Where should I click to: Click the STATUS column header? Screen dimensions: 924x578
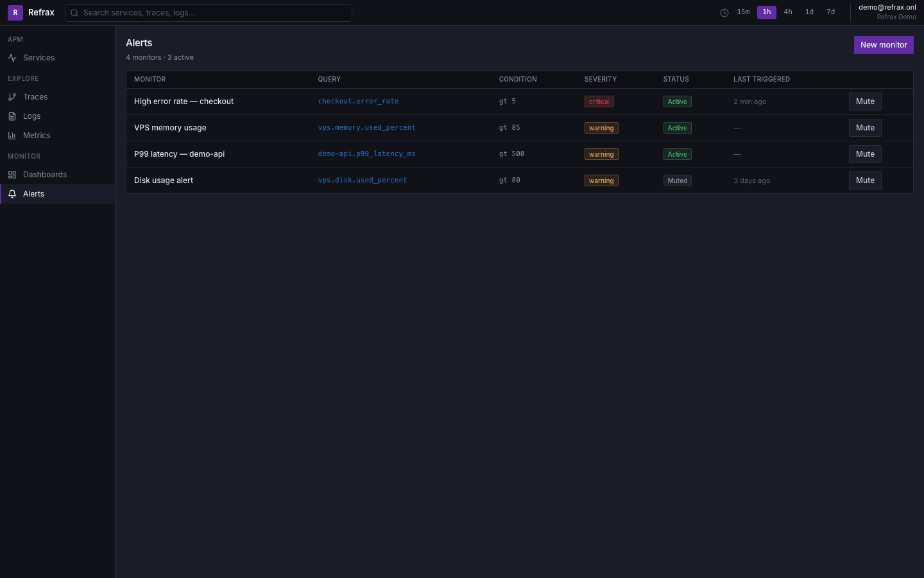click(676, 80)
